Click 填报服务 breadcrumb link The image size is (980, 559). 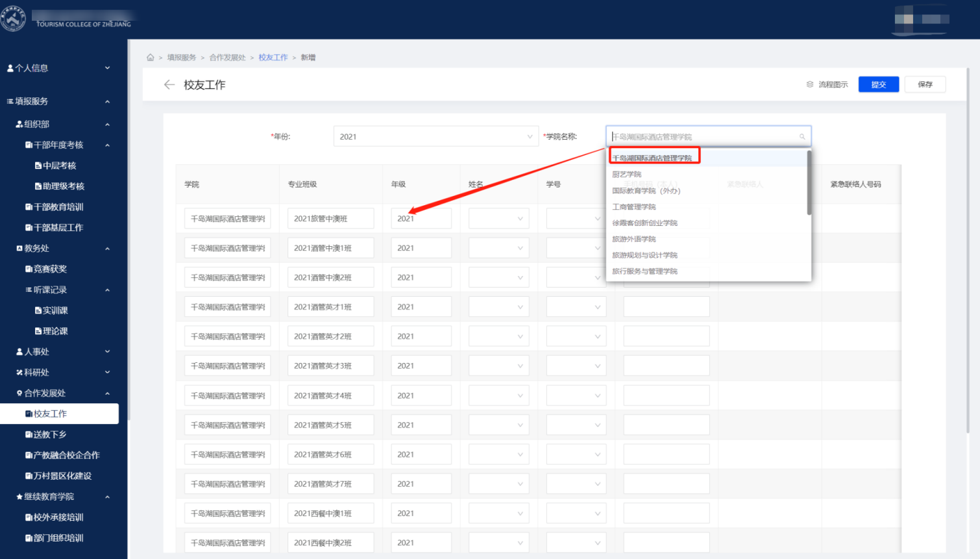(x=182, y=58)
